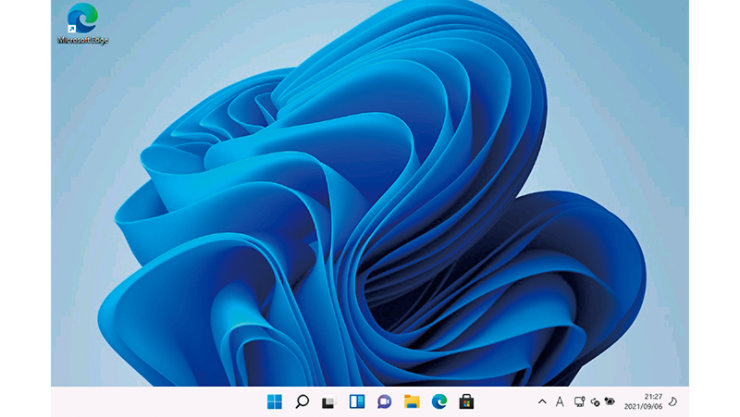This screenshot has height=417, width=740.
Task: Open network status tray icon
Action: [x=579, y=402]
